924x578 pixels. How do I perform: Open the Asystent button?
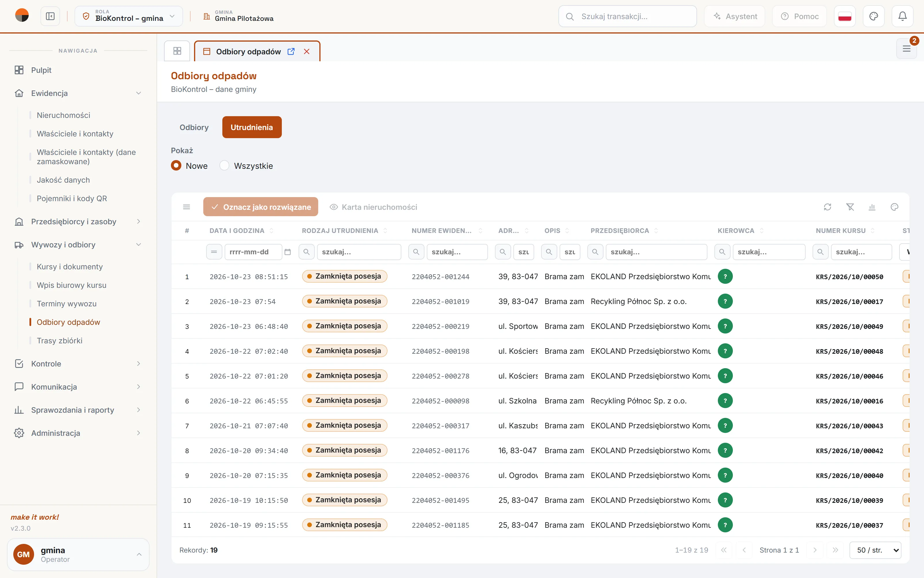tap(735, 16)
